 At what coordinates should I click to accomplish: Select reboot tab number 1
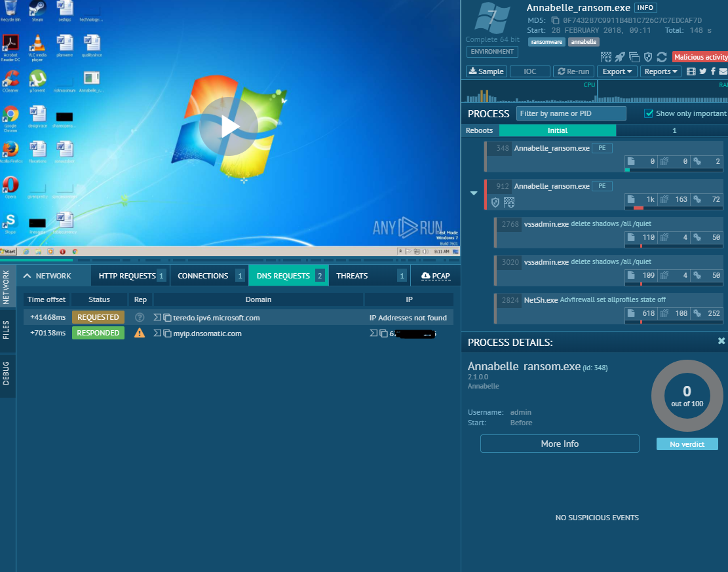(674, 130)
